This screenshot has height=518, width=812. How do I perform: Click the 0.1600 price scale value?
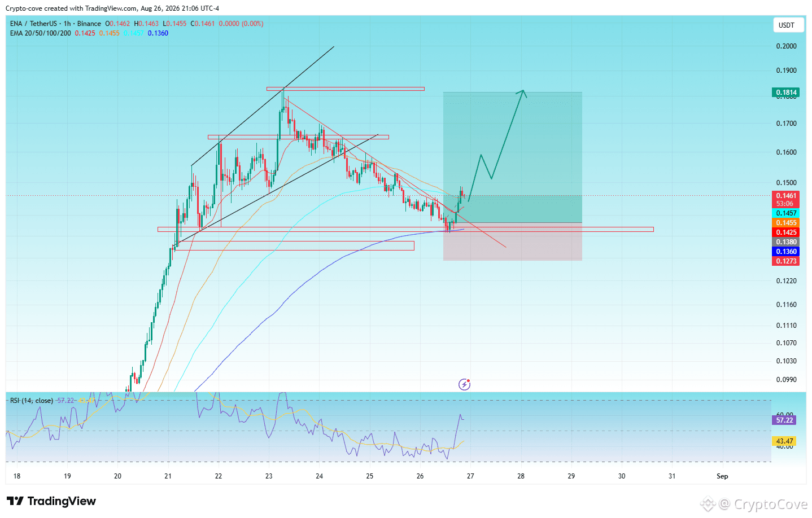point(787,152)
